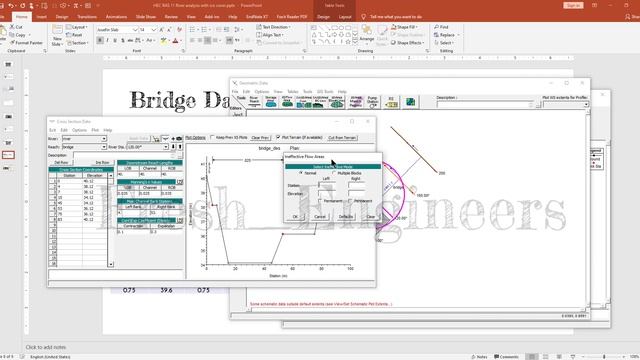Open Plot WS extents for Profile dropdown

[x=586, y=104]
